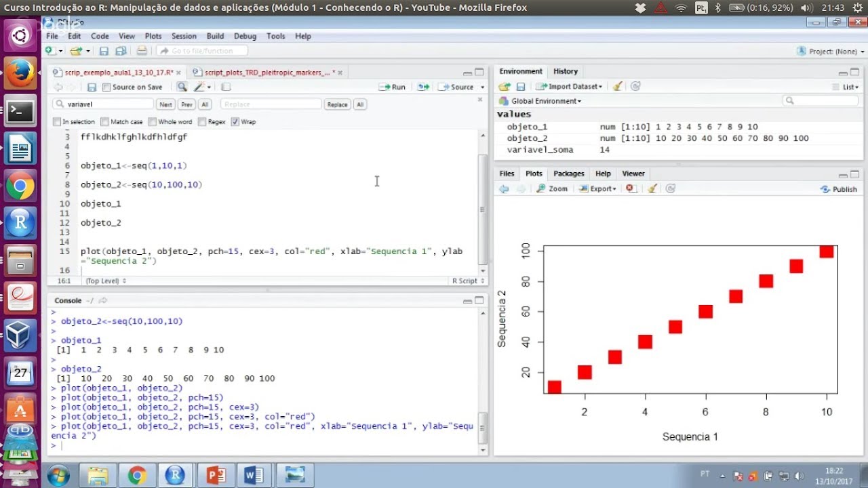
Task: Open the Export plot dropdown
Action: tap(597, 189)
